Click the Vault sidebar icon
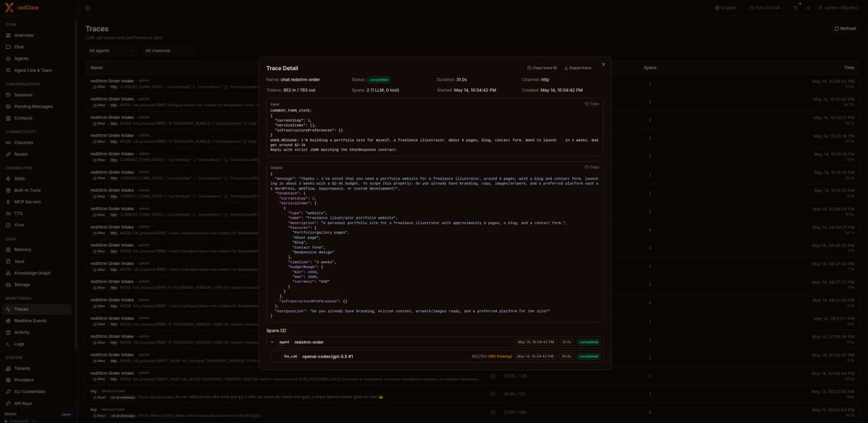 point(8,261)
